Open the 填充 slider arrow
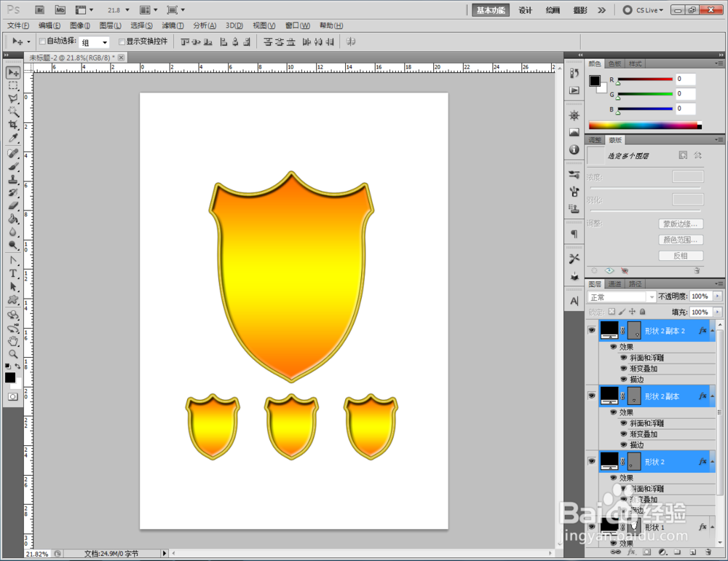The height and width of the screenshot is (561, 728). point(718,312)
